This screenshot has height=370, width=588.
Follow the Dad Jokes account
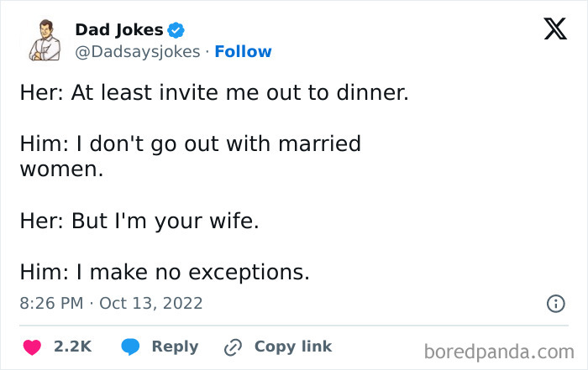243,52
